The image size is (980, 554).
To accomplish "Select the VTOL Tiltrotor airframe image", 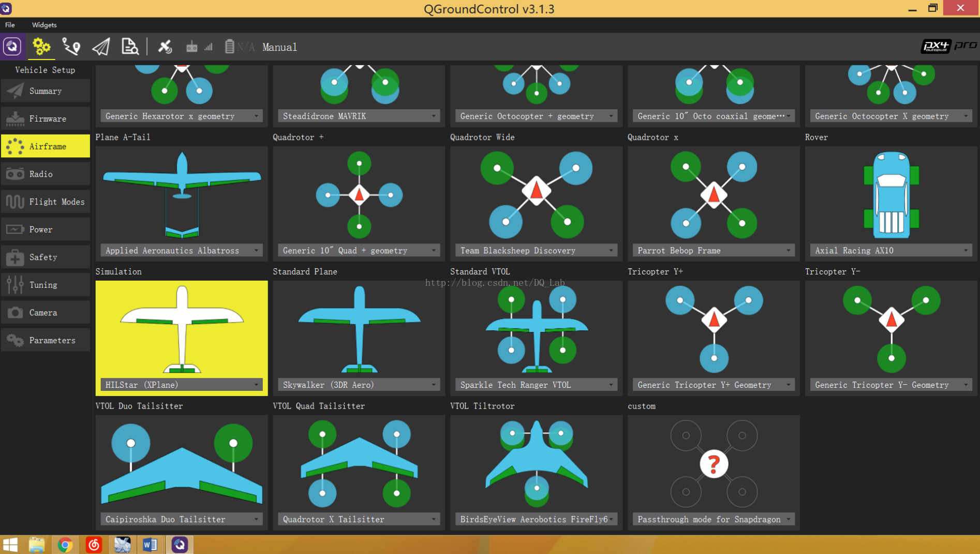I will pyautogui.click(x=537, y=464).
